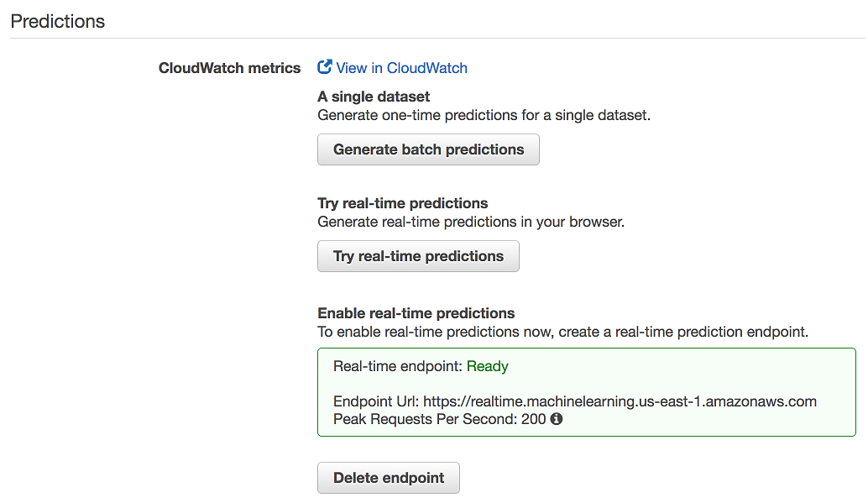This screenshot has height=503, width=868.
Task: Click the 'Generate one-time predictions' description text
Action: click(484, 115)
